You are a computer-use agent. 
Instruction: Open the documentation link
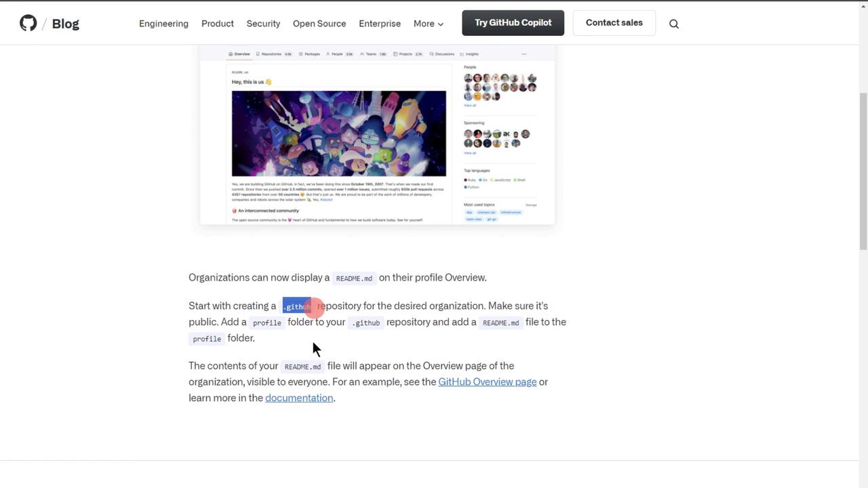299,398
